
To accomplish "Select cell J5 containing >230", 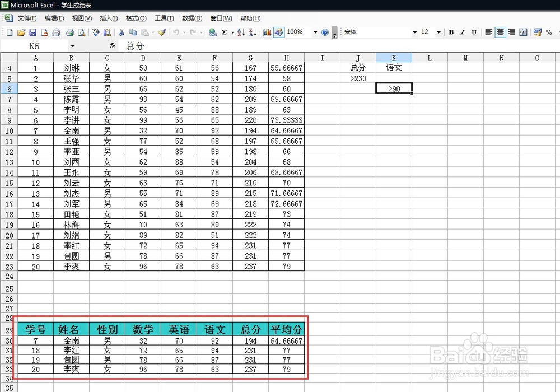I will coord(358,78).
